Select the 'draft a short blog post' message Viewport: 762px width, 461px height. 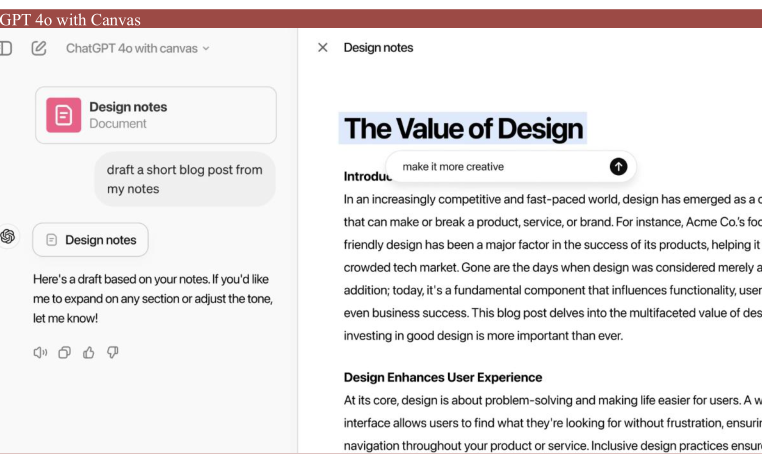click(x=184, y=179)
